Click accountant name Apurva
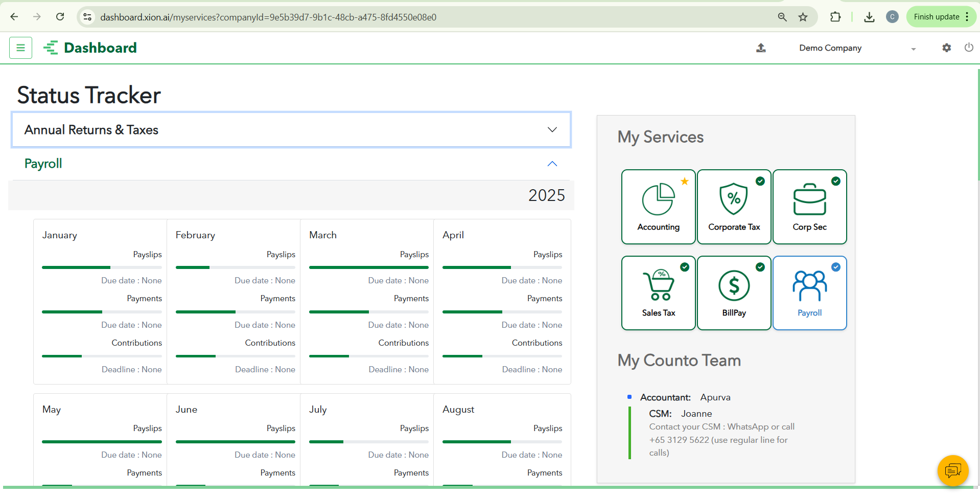This screenshot has width=980, height=495. click(715, 397)
